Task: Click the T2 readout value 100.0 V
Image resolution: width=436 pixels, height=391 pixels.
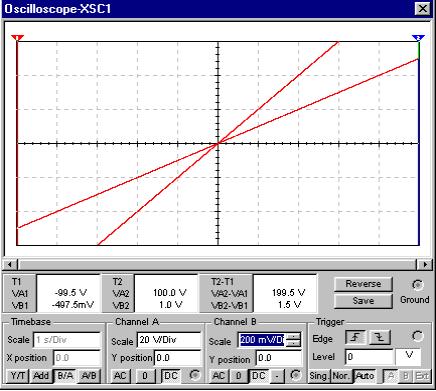Action: click(169, 293)
